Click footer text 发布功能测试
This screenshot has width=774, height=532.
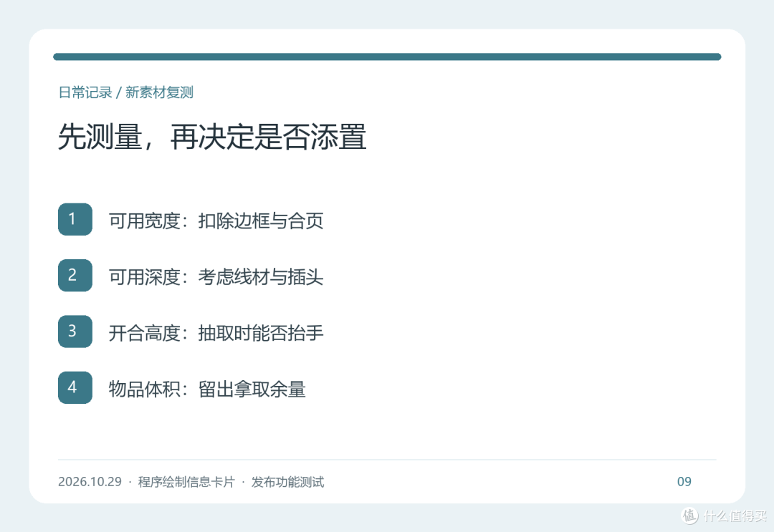click(x=288, y=482)
